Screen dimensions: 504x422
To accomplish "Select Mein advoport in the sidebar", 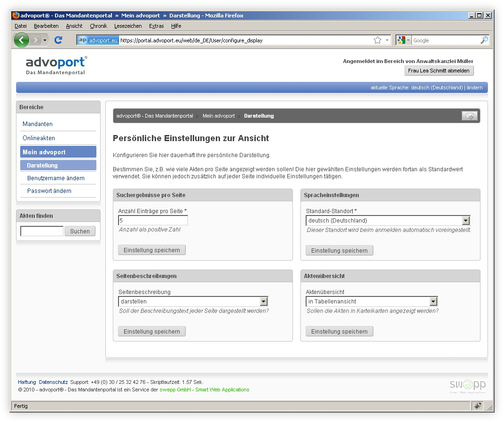I will pyautogui.click(x=58, y=152).
